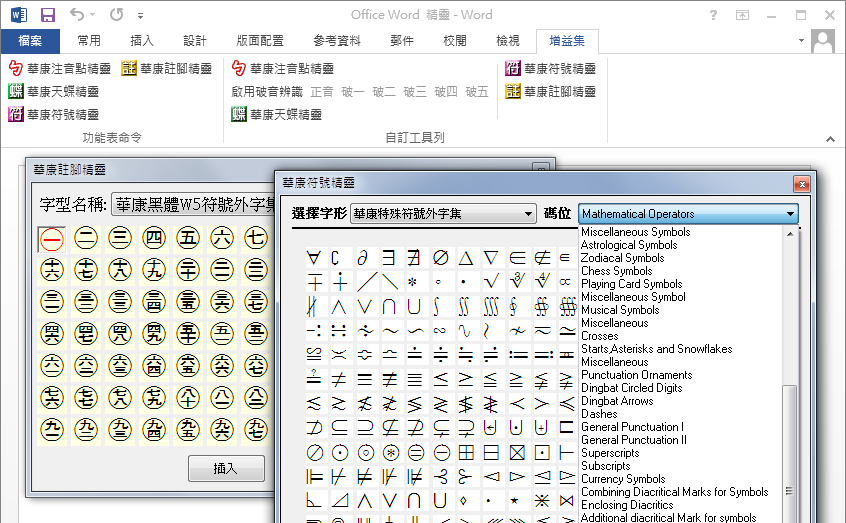The width and height of the screenshot is (846, 523).
Task: Open Word Help question mark
Action: coord(713,15)
